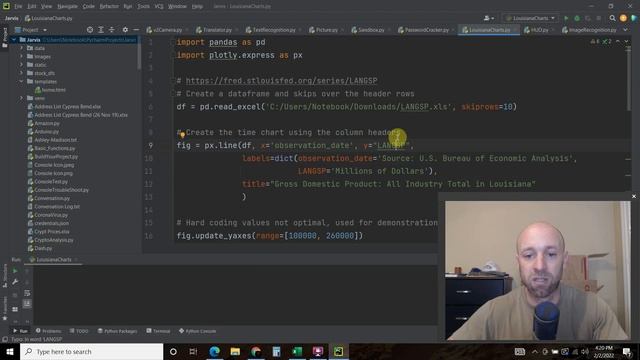640x360 pixels.
Task: Toggle scroll-to-end icon in Run panel
Action: (x=27, y=304)
